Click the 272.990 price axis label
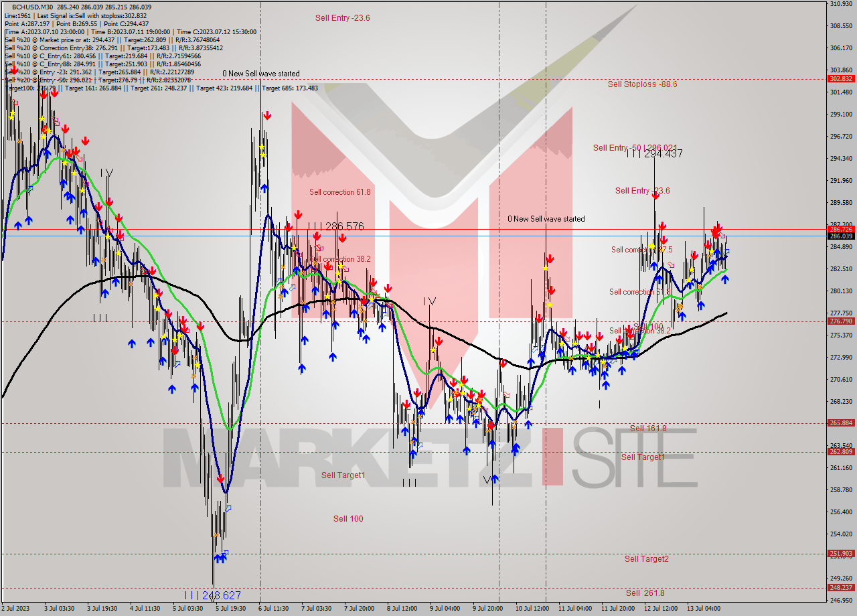 click(x=841, y=358)
